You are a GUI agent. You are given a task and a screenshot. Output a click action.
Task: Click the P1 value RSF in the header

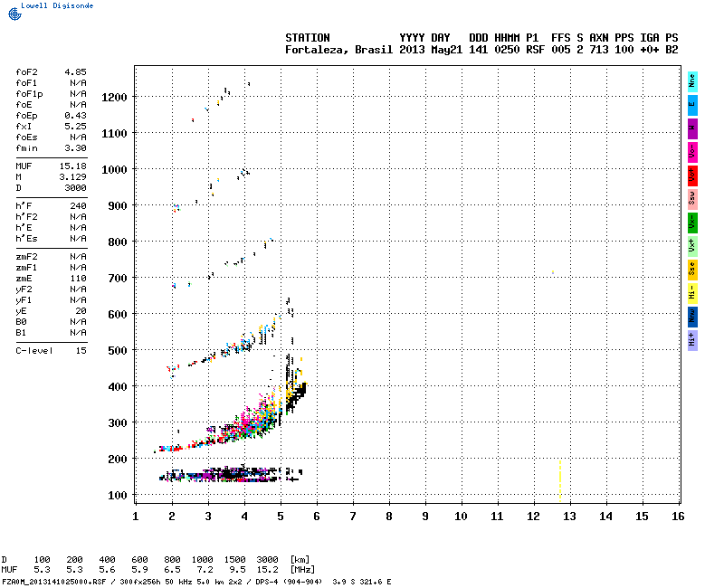click(x=535, y=50)
